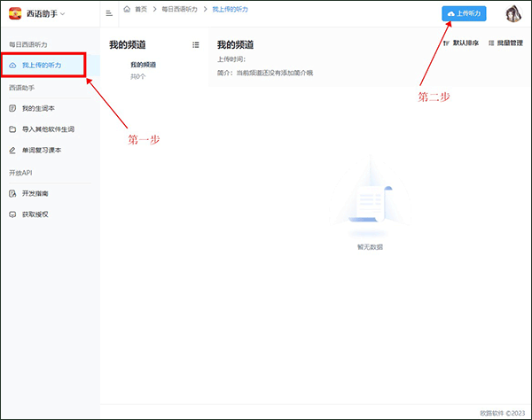
Task: Click the list icon beside 我的频道 heading
Action: pos(196,44)
